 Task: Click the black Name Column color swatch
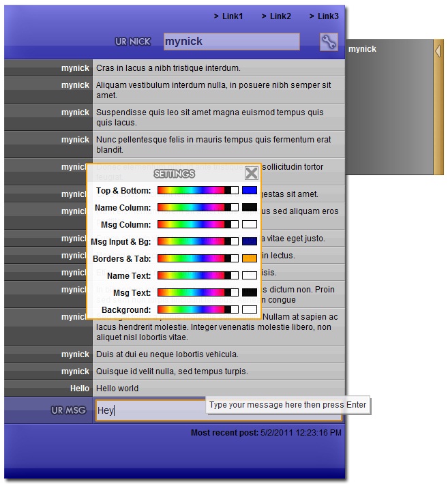click(250, 208)
